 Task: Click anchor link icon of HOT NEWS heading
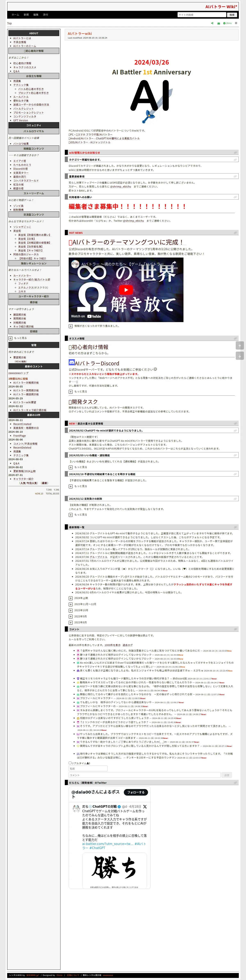point(235,233)
